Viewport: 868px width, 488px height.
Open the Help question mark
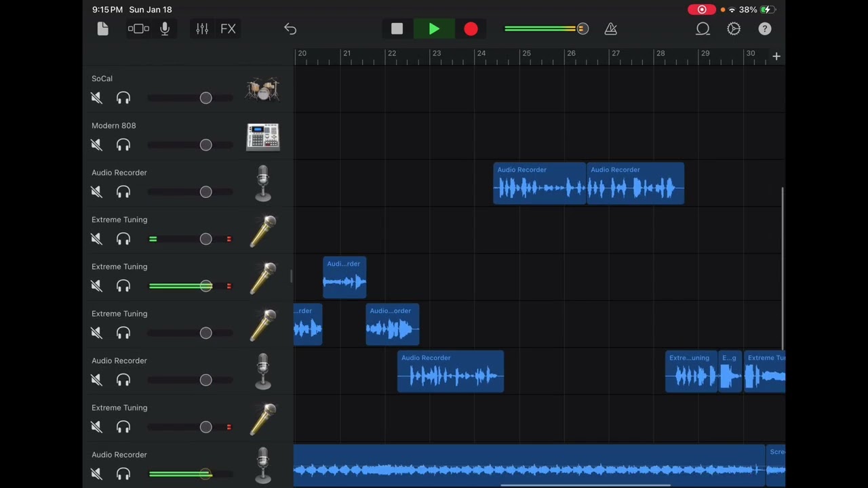(x=765, y=28)
